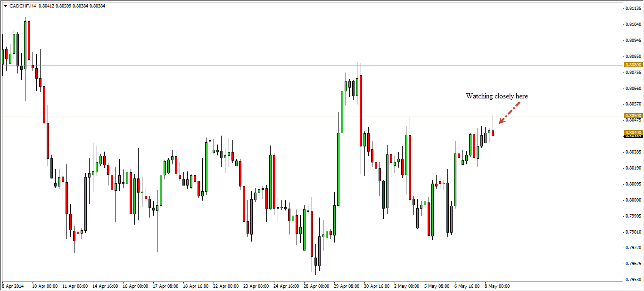Click the 0.79905 price scale label
Viewport: 644px width, 291px height.
pyautogui.click(x=634, y=216)
